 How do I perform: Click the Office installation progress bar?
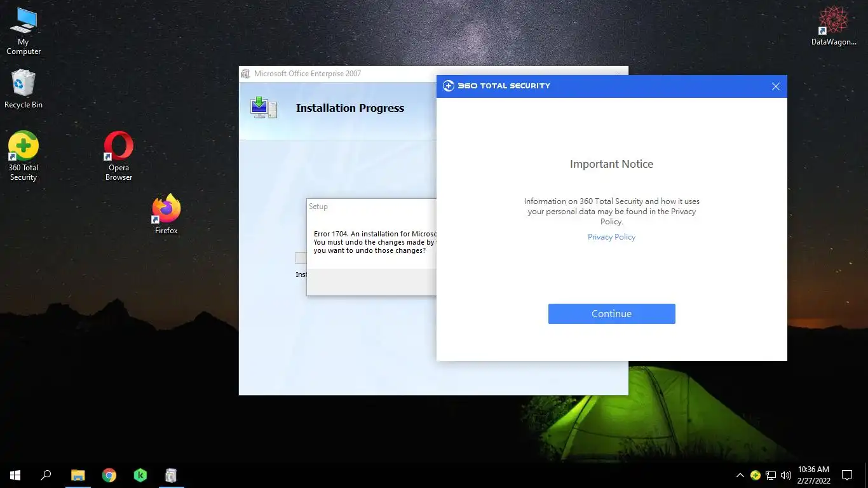coord(301,258)
